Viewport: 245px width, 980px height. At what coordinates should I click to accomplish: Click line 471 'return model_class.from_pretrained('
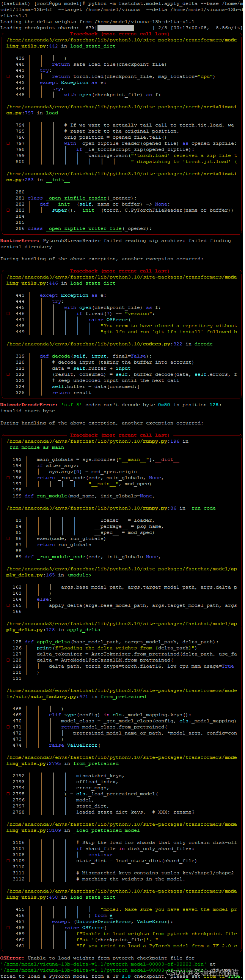[114, 728]
